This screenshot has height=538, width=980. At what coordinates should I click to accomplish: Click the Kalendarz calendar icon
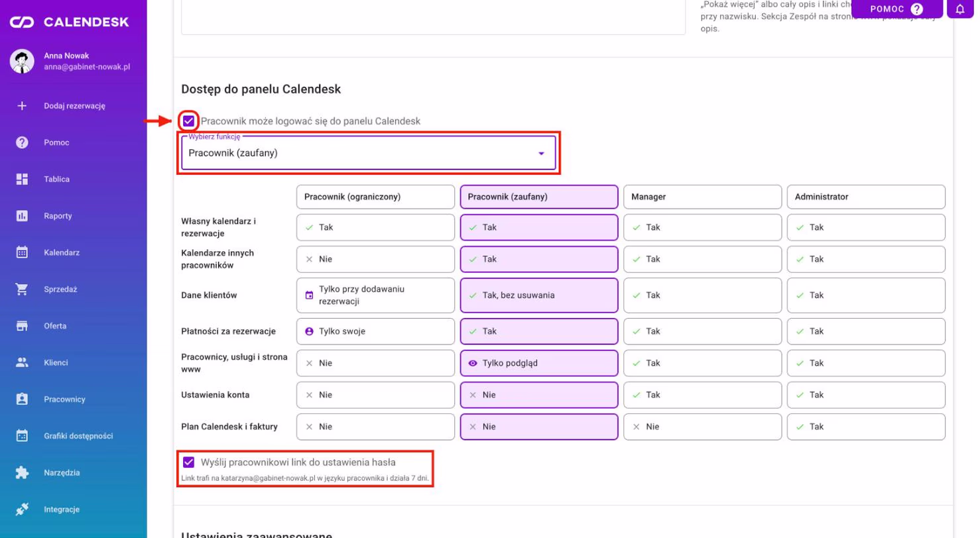(22, 252)
